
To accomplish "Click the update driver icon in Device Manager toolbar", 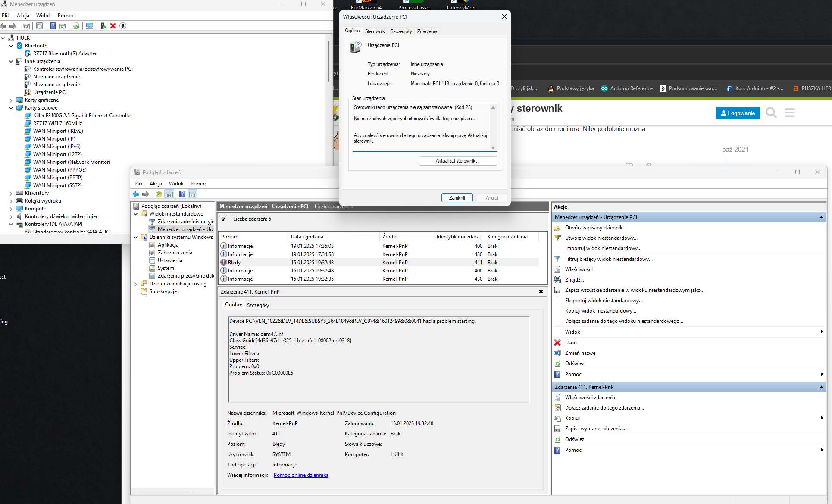I will click(x=103, y=26).
